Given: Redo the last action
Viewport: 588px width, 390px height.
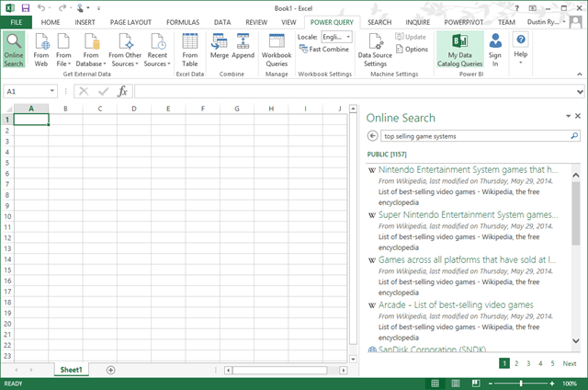Looking at the screenshot, I should [62, 8].
